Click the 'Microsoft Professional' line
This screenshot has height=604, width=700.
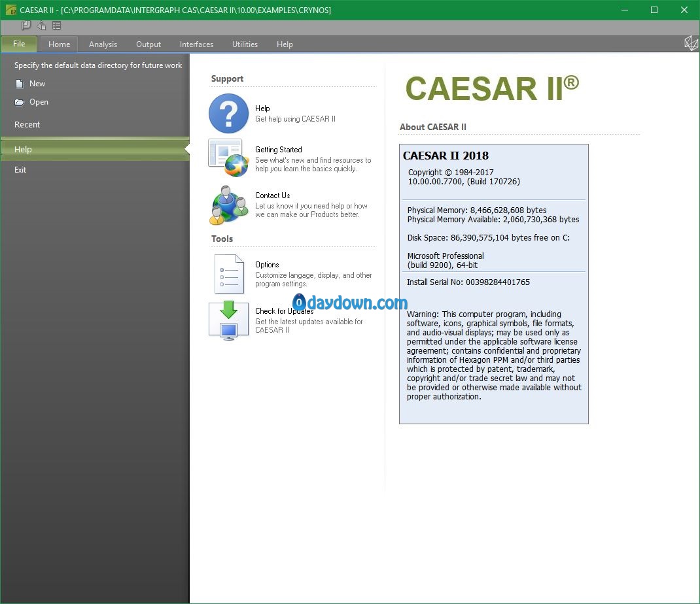click(x=446, y=256)
